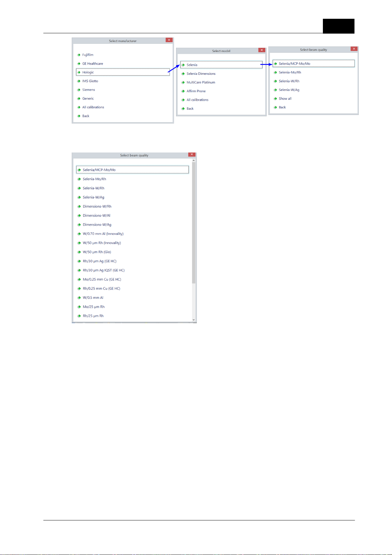This screenshot has height=555, width=392.
Task: Click green arrow beside Mo/25 µm Rh
Action: (79, 307)
